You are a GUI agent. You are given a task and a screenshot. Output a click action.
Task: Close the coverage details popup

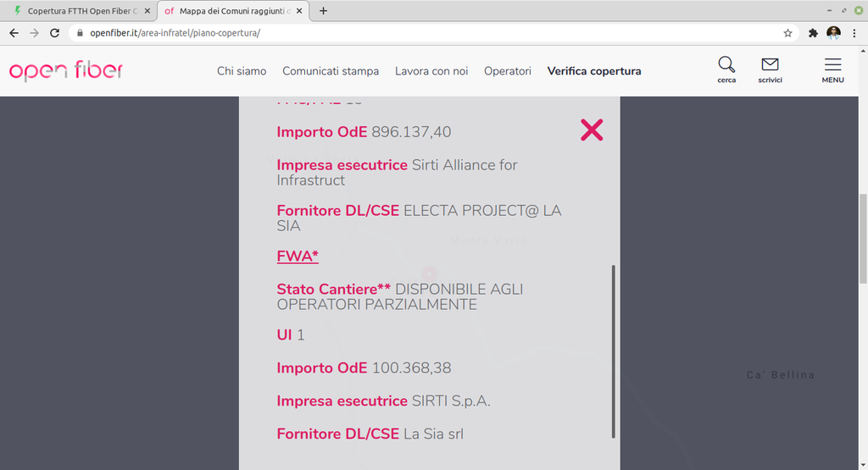pyautogui.click(x=592, y=130)
